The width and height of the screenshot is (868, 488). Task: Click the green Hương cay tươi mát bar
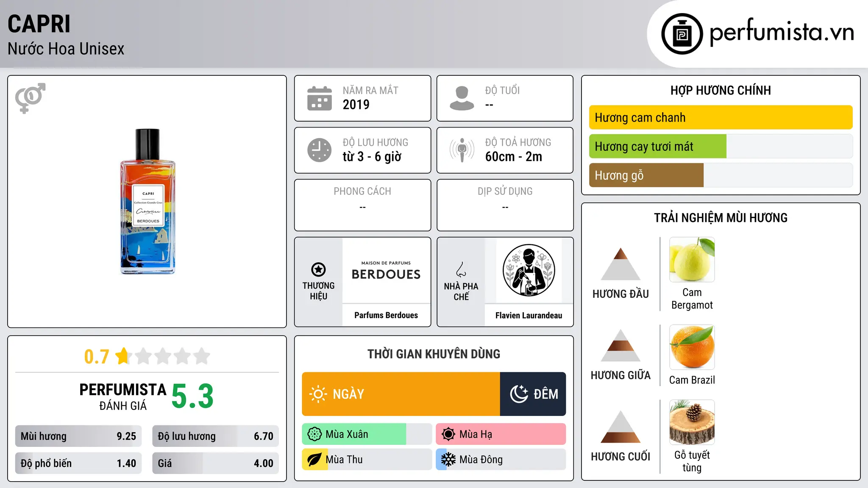[x=658, y=146]
